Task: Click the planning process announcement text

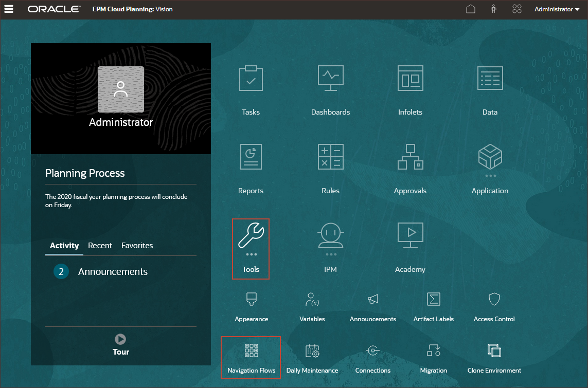Action: [x=116, y=201]
